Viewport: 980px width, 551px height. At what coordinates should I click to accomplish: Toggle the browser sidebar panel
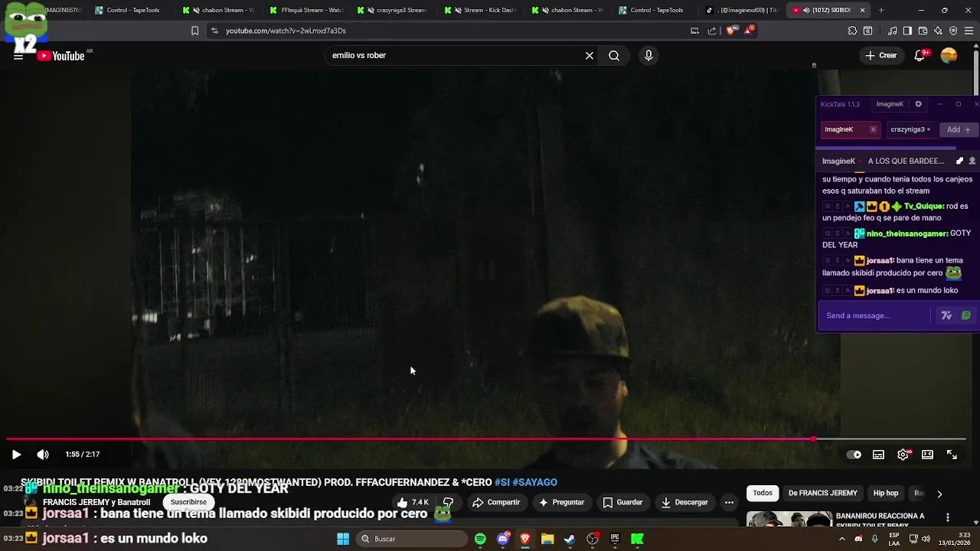pyautogui.click(x=907, y=31)
